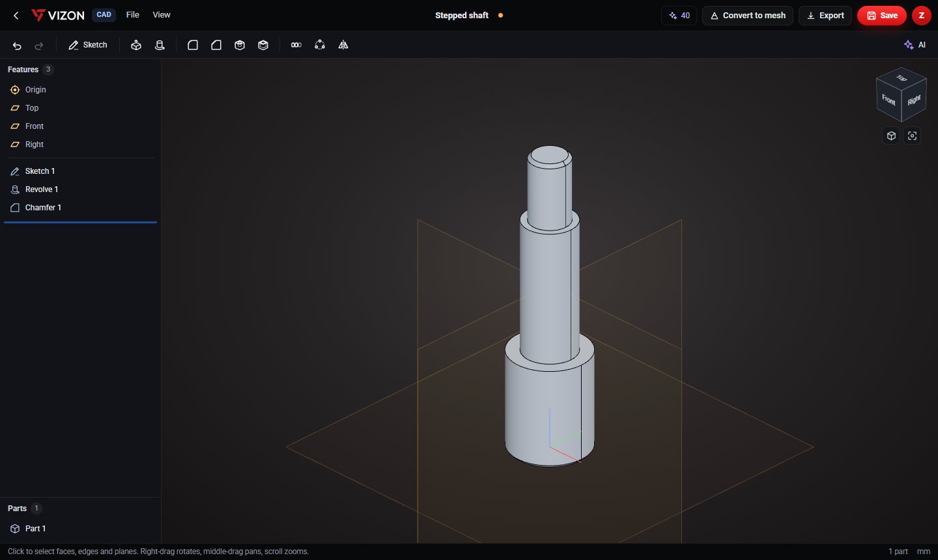Open the Z user avatar menu
The height and width of the screenshot is (560, 938).
point(922,16)
